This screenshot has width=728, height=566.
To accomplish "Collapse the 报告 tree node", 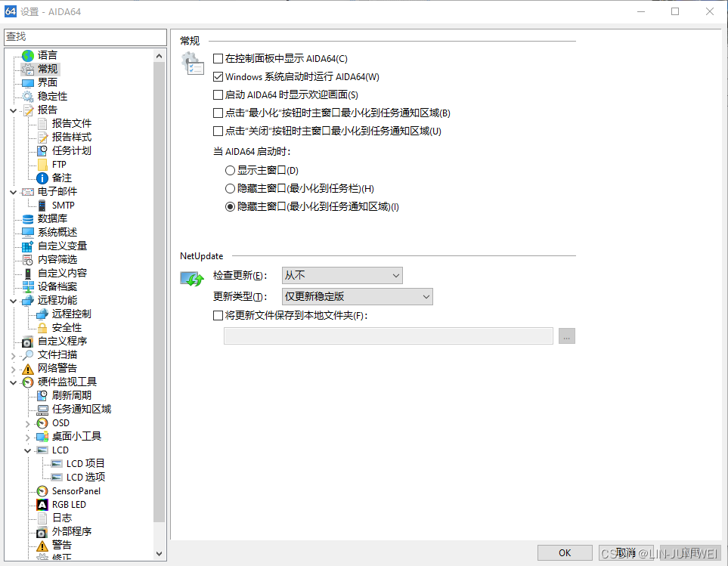I will tap(14, 110).
